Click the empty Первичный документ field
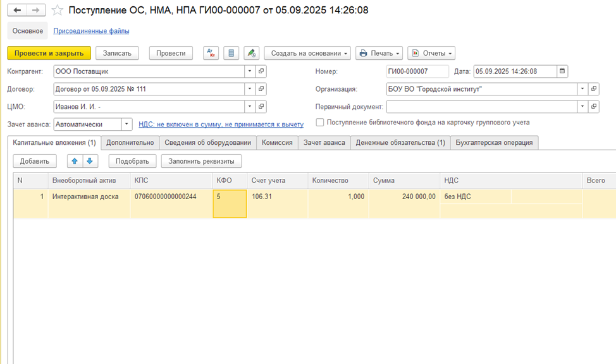616x364 pixels. [481, 106]
